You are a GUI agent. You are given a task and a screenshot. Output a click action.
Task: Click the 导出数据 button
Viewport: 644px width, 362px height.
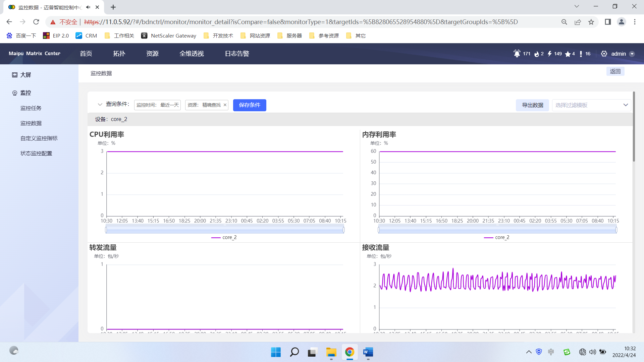tap(532, 105)
